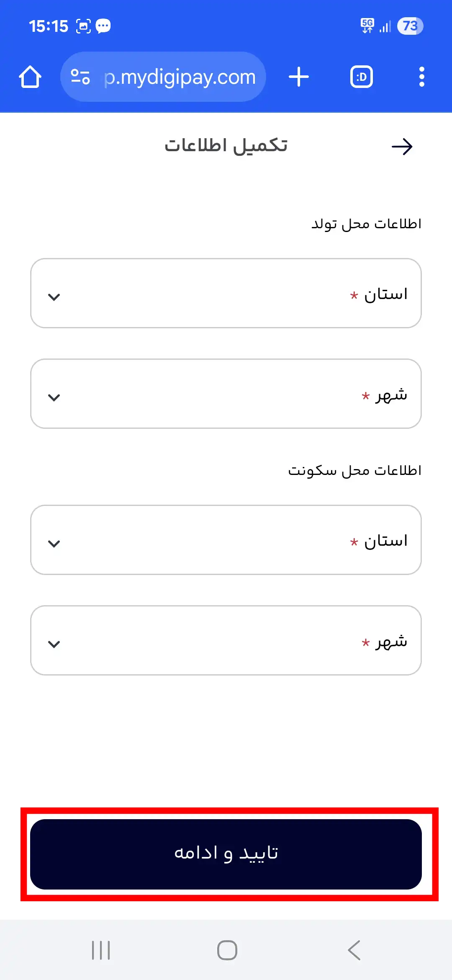The width and height of the screenshot is (452, 980).
Task: Click chevron arrow of residence city field
Action: (54, 644)
